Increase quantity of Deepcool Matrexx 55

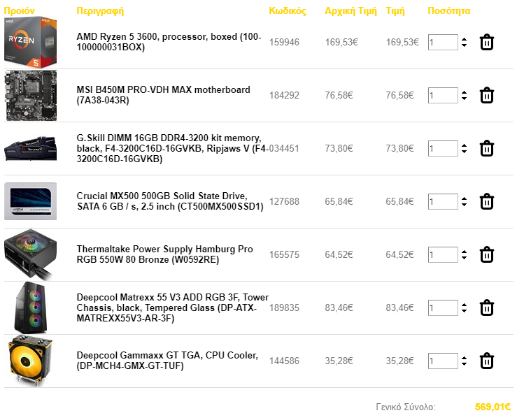(465, 305)
